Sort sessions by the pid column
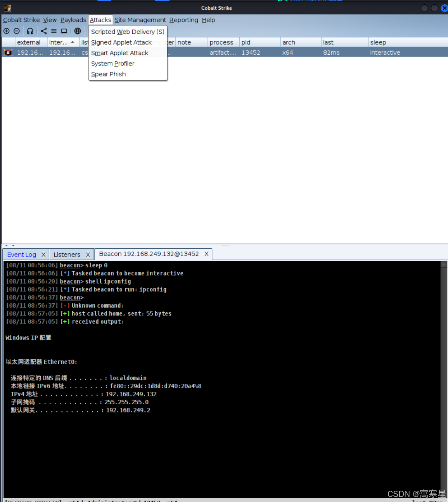 pos(260,42)
